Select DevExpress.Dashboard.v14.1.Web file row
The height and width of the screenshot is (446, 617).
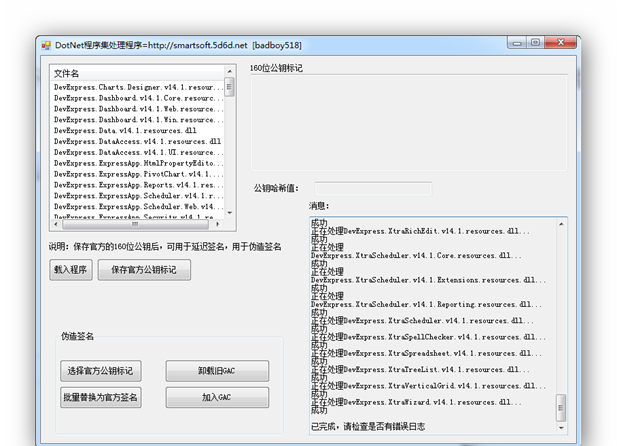point(137,109)
